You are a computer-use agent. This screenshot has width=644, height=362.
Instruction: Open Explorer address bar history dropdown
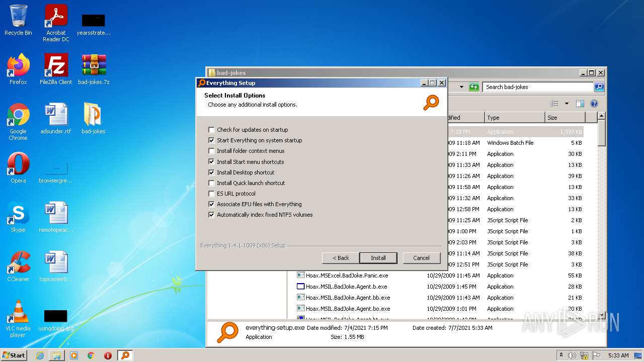pyautogui.click(x=461, y=87)
